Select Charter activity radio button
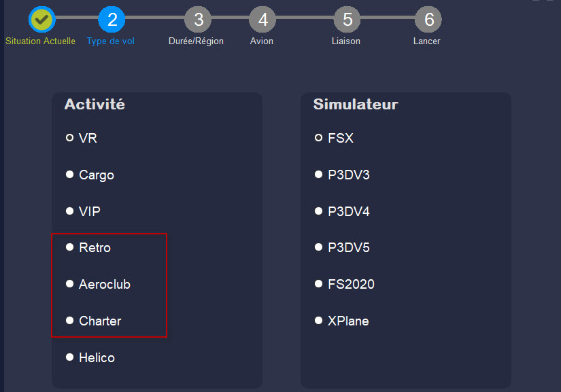Screen dimensions: 561x392 tap(93, 321)
